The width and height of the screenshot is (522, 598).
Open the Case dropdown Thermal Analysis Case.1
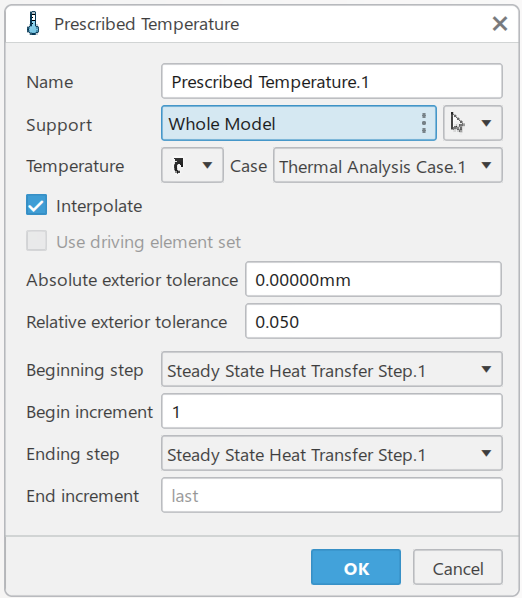(388, 166)
